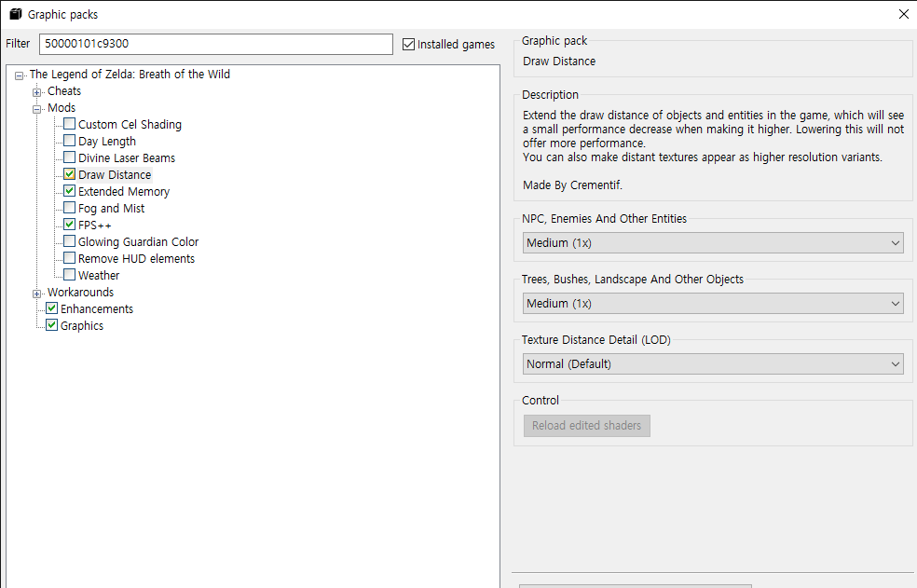The width and height of the screenshot is (917, 588).
Task: Click the Filter text field
Action: [216, 44]
